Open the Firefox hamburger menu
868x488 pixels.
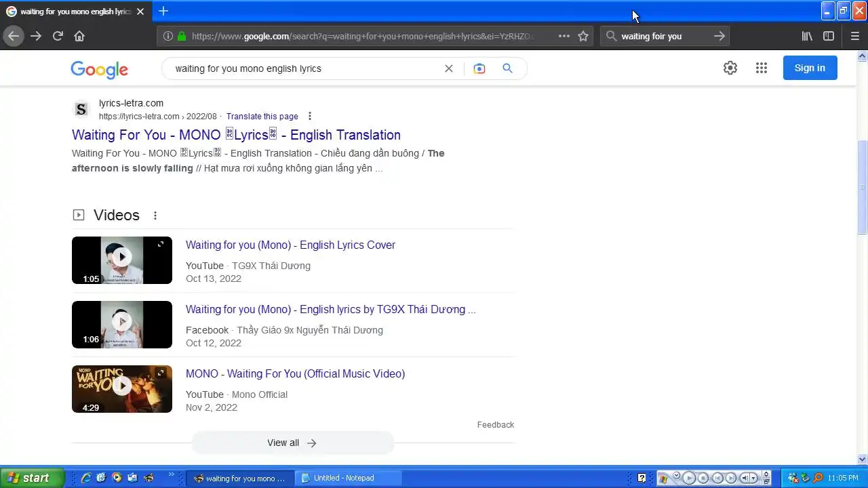855,36
